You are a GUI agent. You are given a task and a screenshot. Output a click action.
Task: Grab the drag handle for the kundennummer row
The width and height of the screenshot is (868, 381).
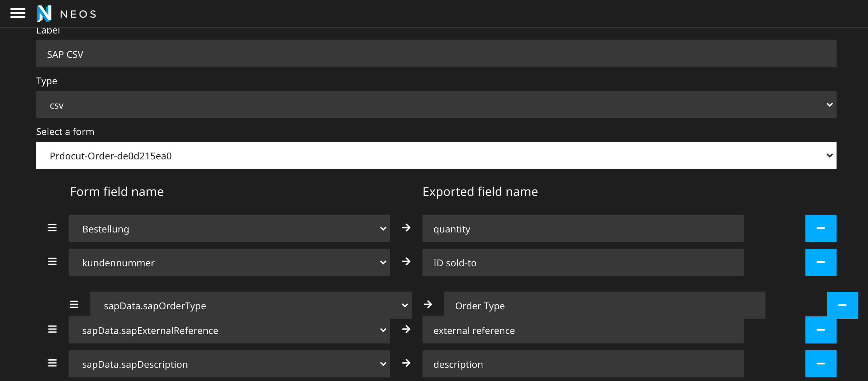(52, 262)
